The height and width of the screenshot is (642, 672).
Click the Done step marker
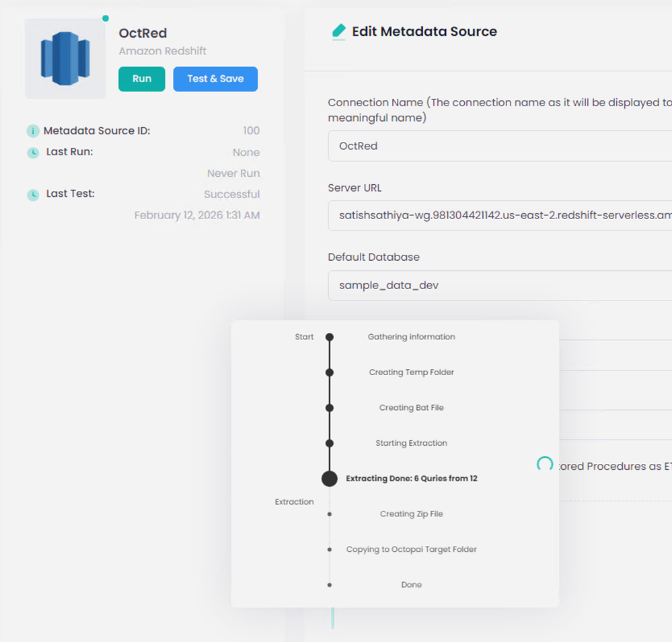pyautogui.click(x=329, y=585)
